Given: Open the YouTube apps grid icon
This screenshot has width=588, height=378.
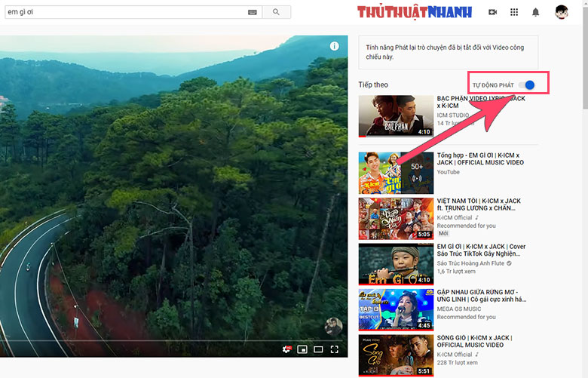Looking at the screenshot, I should (514, 12).
